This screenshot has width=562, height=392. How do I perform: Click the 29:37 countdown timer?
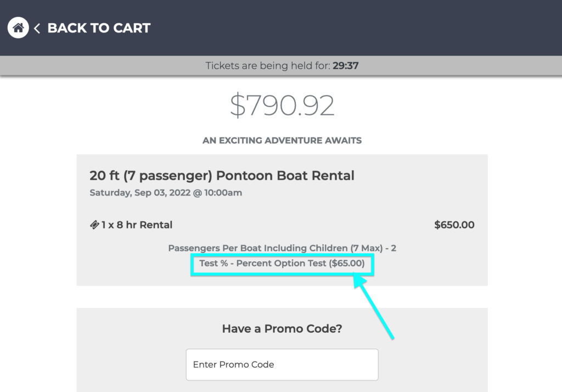tap(346, 66)
